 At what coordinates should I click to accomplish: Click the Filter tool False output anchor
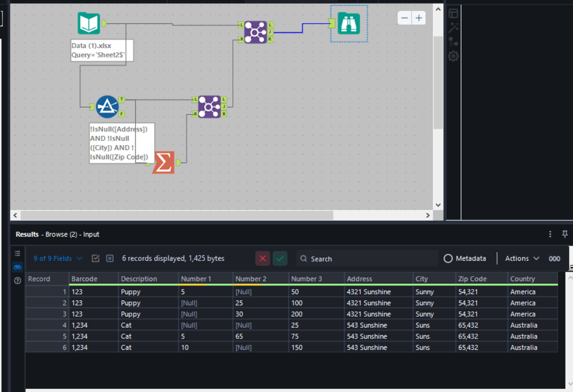pos(122,114)
